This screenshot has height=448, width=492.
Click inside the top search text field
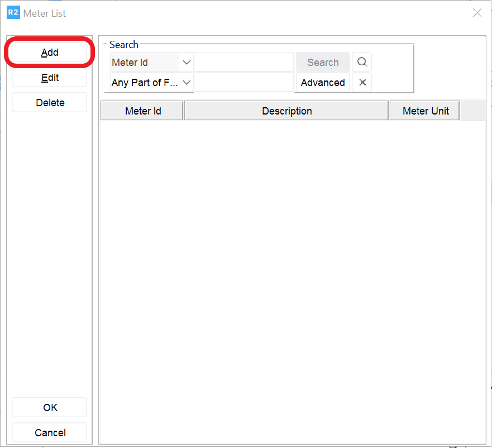[244, 62]
